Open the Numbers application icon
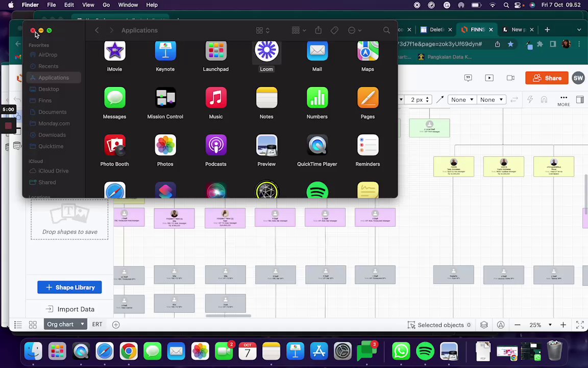The image size is (588, 368). click(x=317, y=98)
